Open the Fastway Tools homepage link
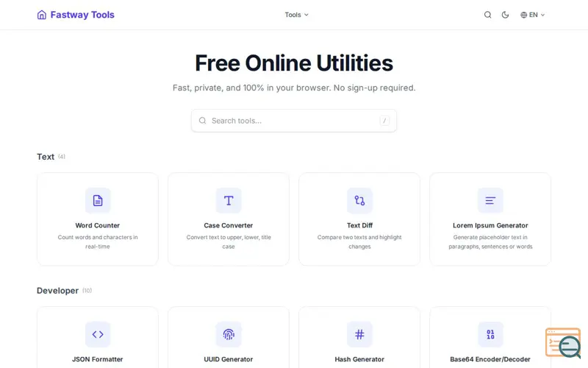Image resolution: width=588 pixels, height=368 pixels. point(76,15)
